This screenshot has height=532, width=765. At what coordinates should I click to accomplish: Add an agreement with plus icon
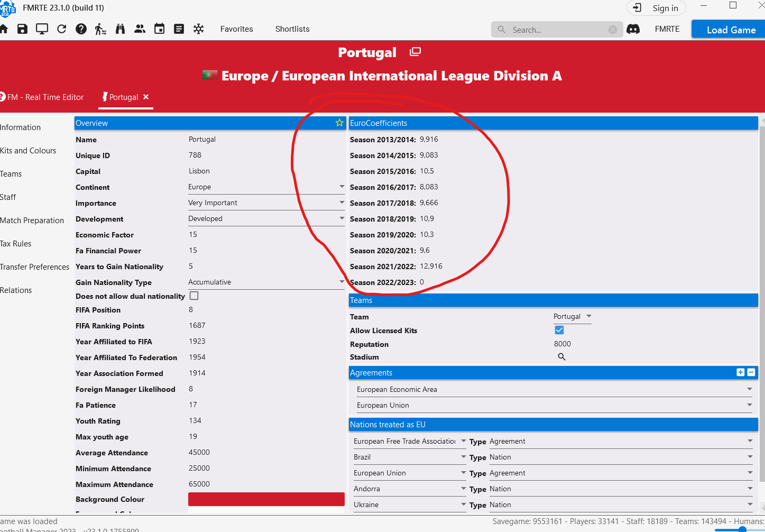point(740,372)
